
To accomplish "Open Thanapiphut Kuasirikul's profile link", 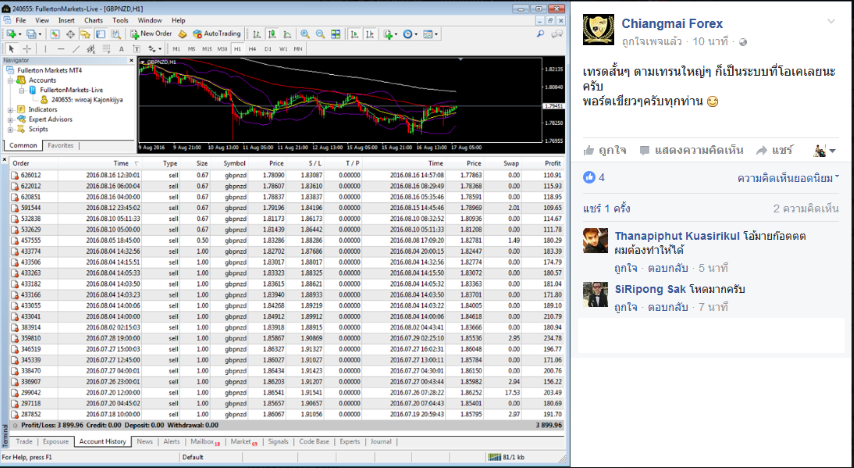I will click(677, 236).
